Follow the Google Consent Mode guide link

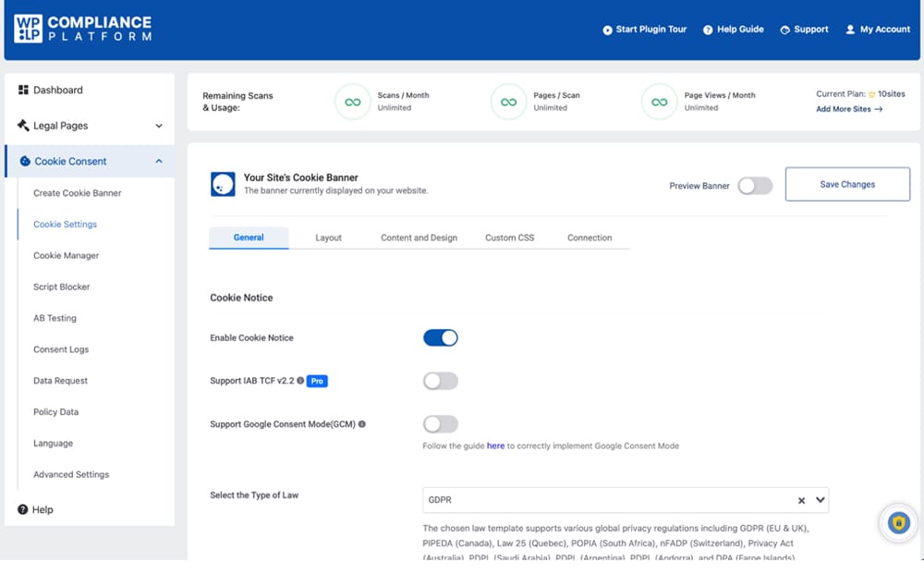495,446
